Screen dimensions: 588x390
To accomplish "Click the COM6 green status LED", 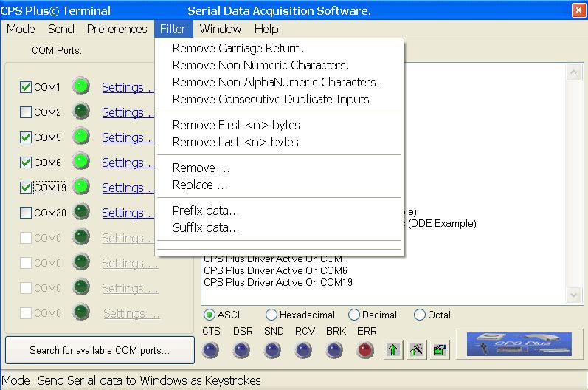I will [81, 162].
